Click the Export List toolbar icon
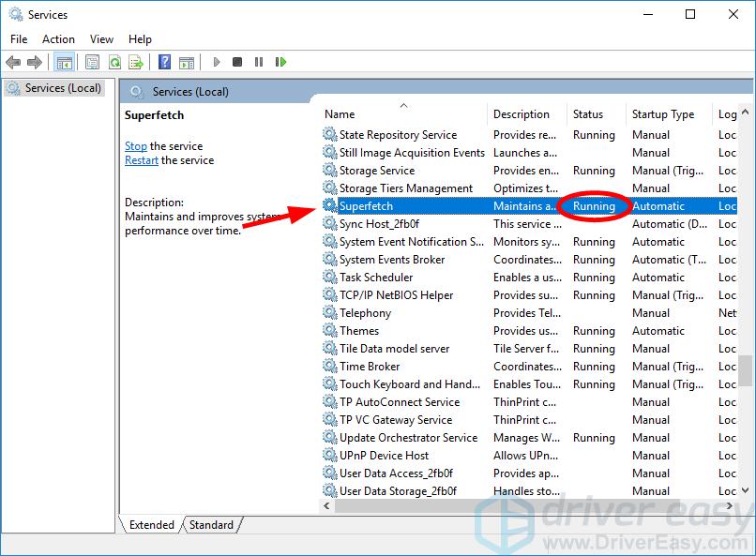The image size is (756, 556). pyautogui.click(x=136, y=62)
